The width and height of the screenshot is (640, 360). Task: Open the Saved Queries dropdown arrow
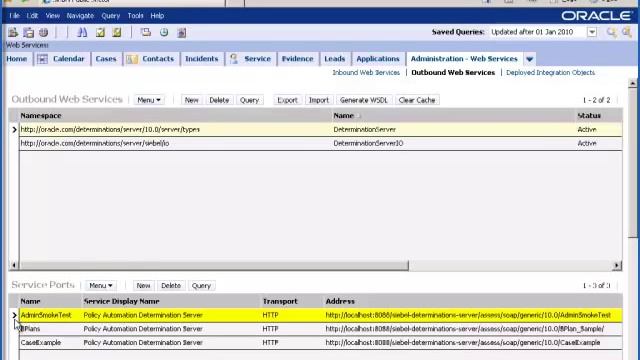592,32
